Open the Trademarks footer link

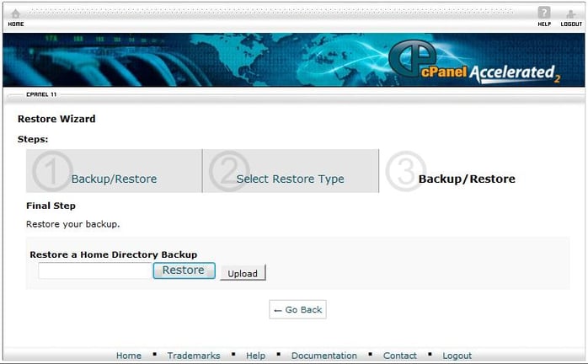coord(194,356)
